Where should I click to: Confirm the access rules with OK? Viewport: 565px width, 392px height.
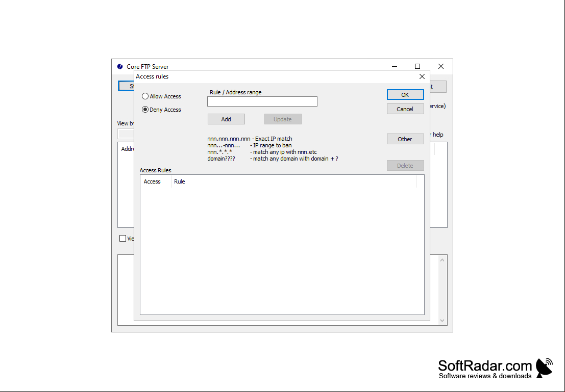tap(405, 95)
